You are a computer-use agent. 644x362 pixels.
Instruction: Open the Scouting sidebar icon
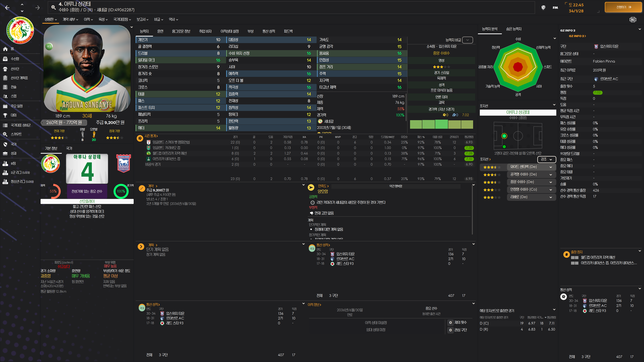pos(5,134)
